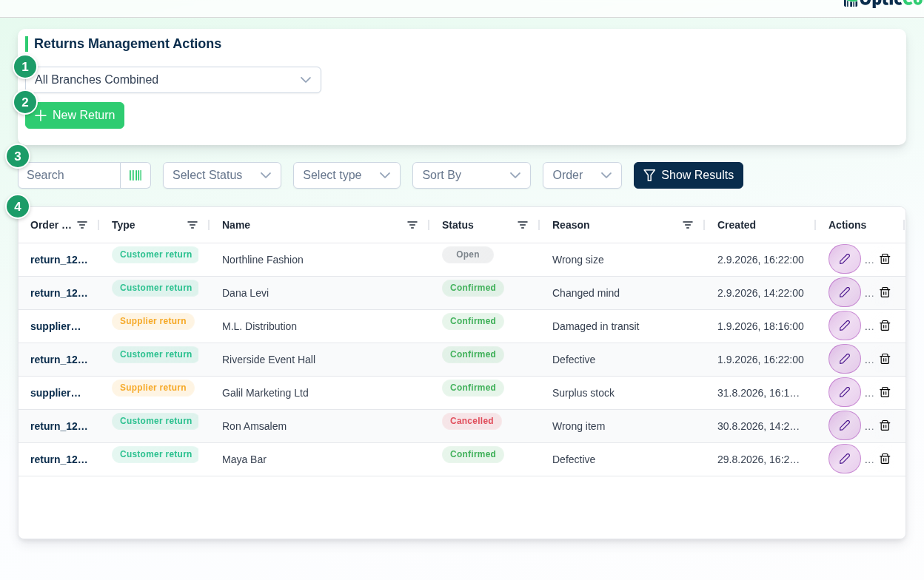Open the Reason column filter menu
924x580 pixels.
[x=688, y=225]
